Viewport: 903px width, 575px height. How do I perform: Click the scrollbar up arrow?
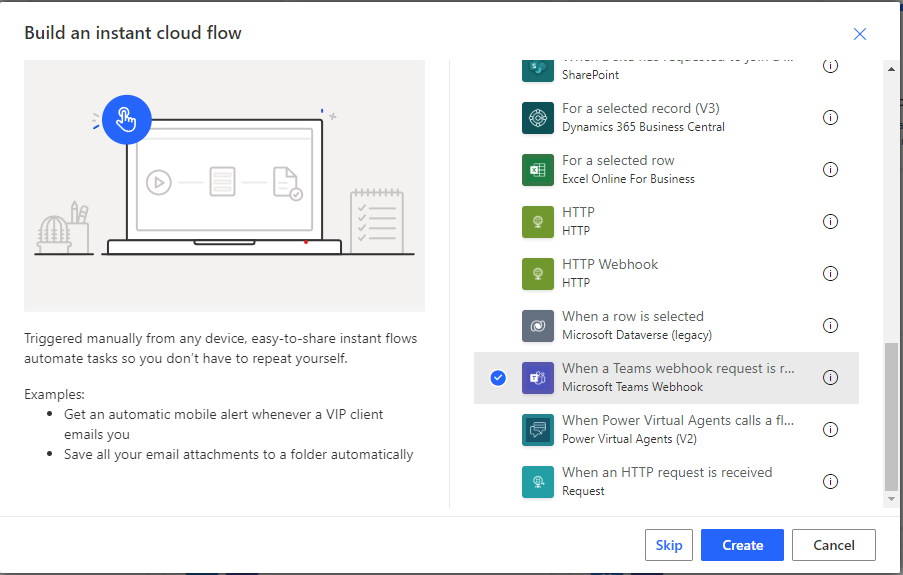coord(891,69)
